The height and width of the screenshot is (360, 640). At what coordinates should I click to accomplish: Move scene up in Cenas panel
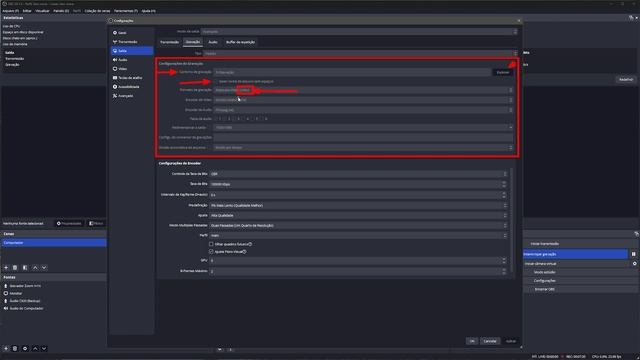[x=35, y=267]
